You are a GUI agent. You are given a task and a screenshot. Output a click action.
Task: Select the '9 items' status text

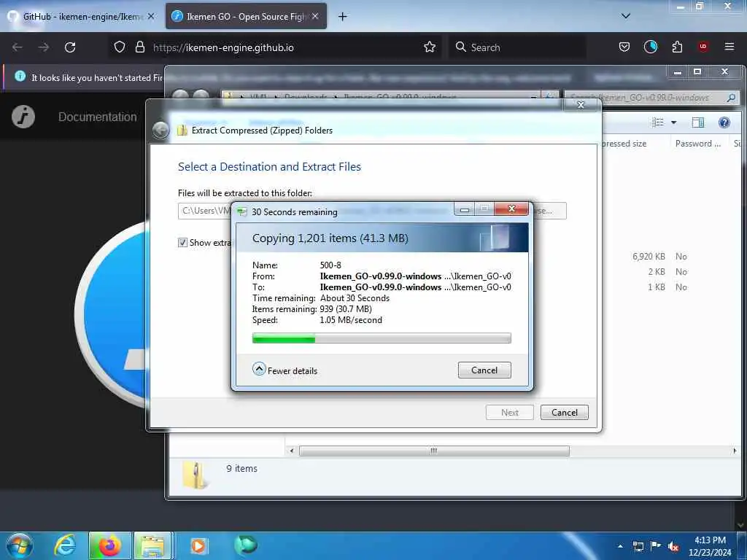(x=241, y=468)
